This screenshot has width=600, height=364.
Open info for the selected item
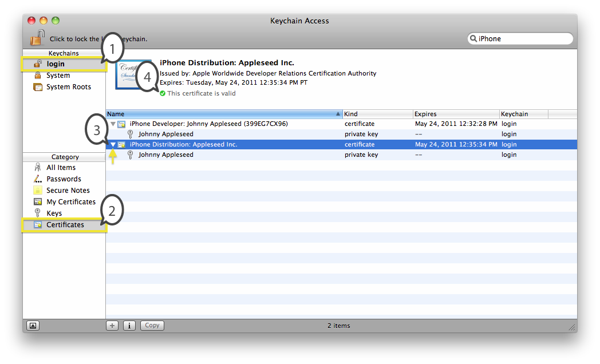pyautogui.click(x=129, y=326)
